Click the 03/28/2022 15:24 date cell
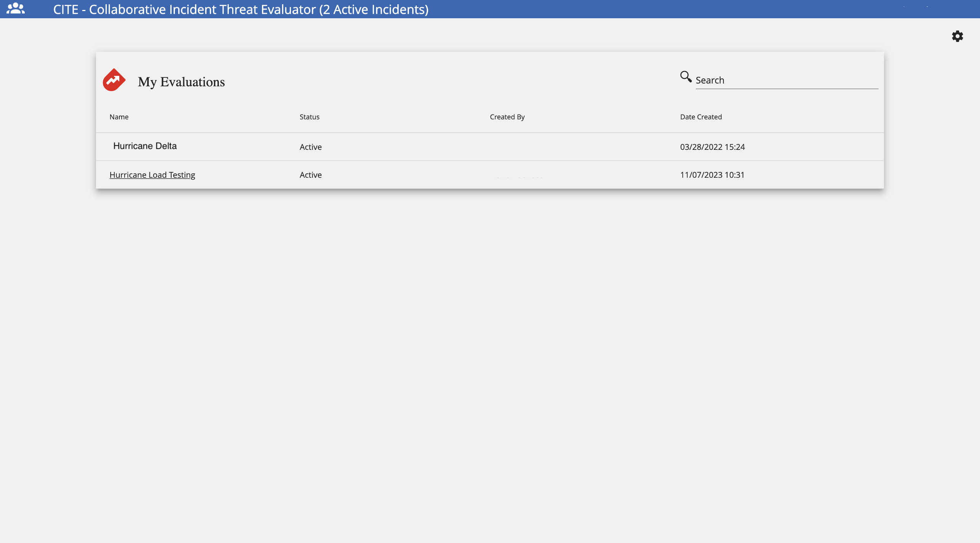Image resolution: width=980 pixels, height=543 pixels. tap(712, 147)
